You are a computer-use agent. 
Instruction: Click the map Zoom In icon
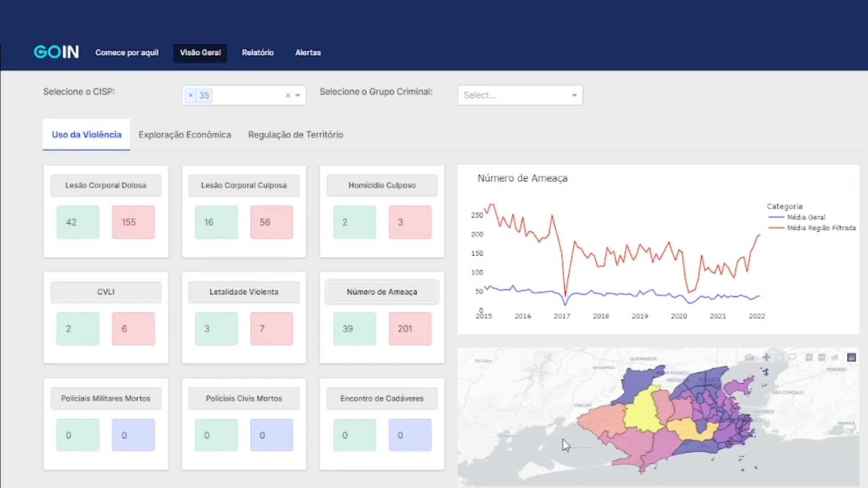(809, 357)
